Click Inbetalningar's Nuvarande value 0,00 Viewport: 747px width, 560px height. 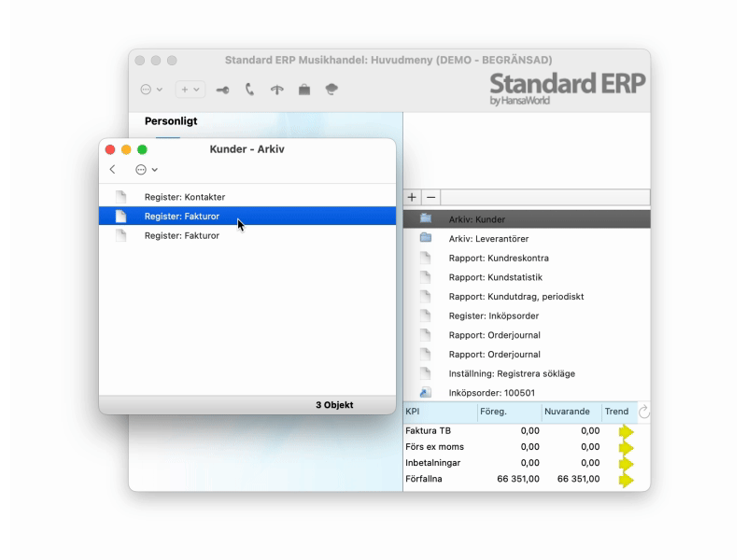(x=590, y=463)
